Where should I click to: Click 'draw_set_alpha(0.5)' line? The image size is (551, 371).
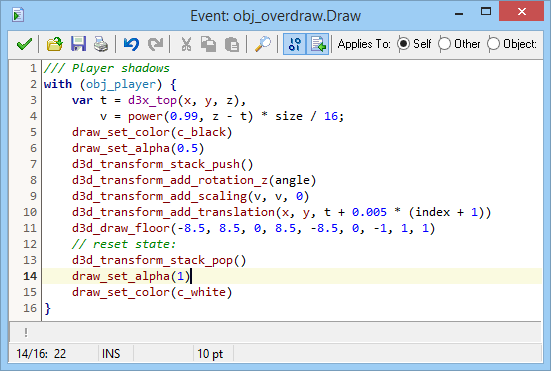(x=138, y=148)
